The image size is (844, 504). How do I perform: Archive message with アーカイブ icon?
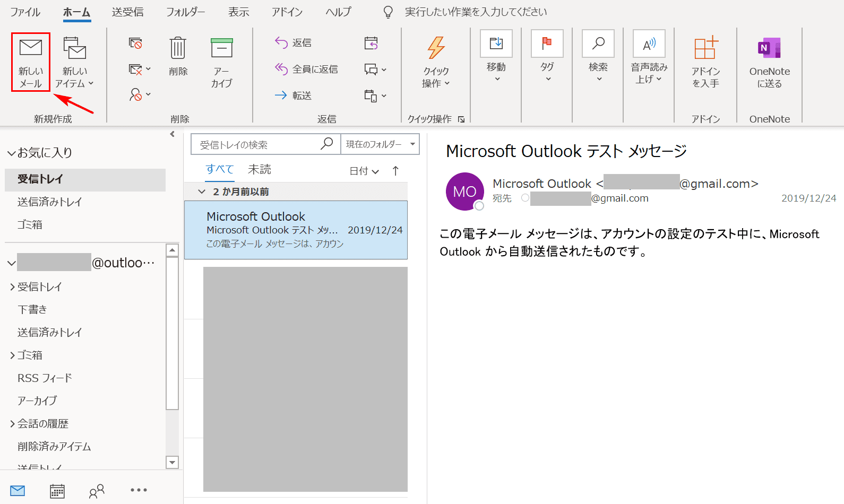(x=221, y=49)
